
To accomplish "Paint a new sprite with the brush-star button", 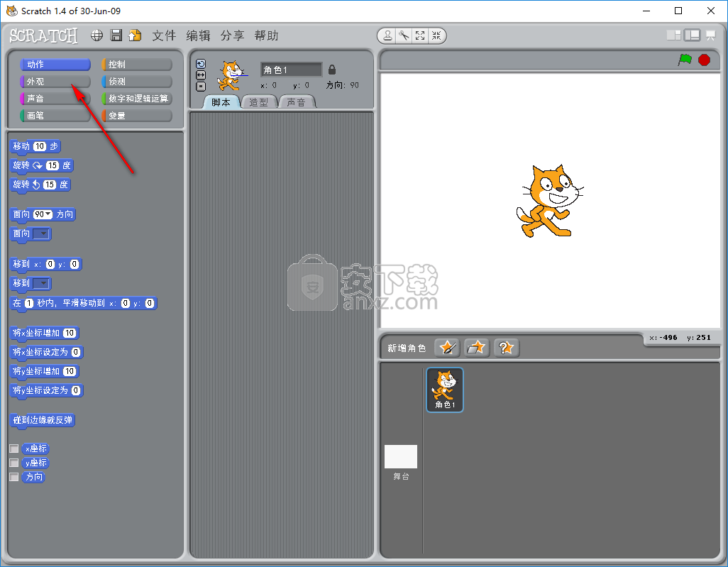I will (447, 347).
